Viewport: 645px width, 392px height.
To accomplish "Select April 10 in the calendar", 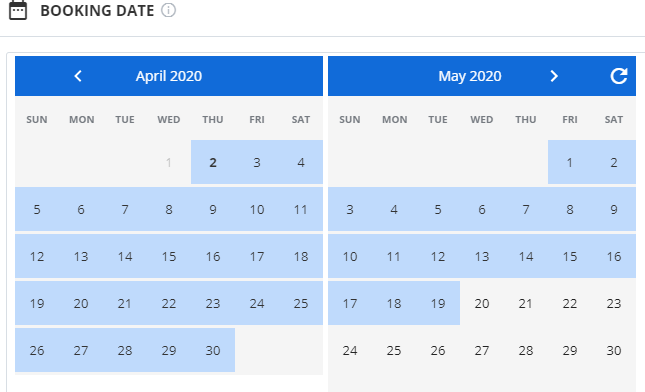I will (x=257, y=209).
